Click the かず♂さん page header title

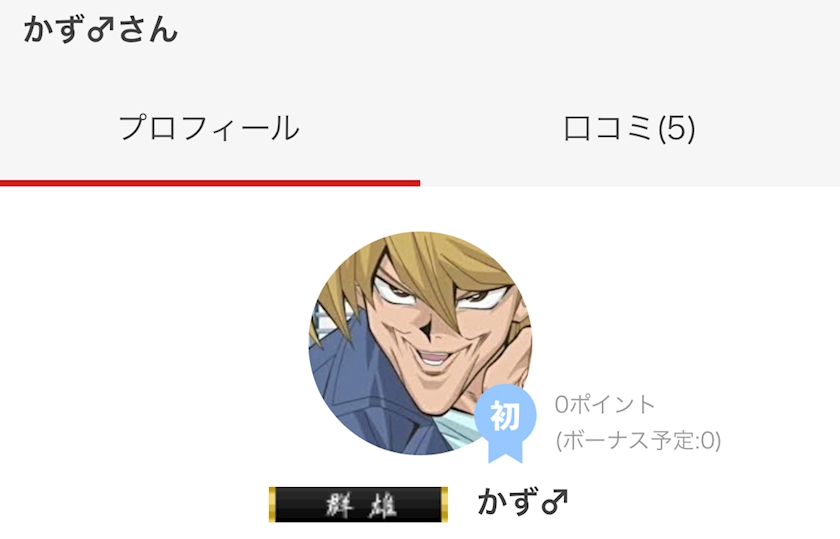click(x=101, y=29)
